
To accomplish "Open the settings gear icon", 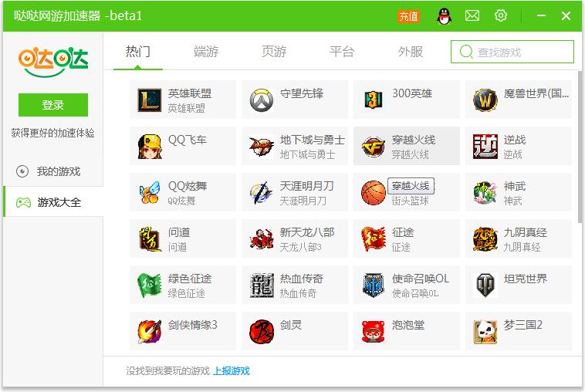I will pos(501,15).
